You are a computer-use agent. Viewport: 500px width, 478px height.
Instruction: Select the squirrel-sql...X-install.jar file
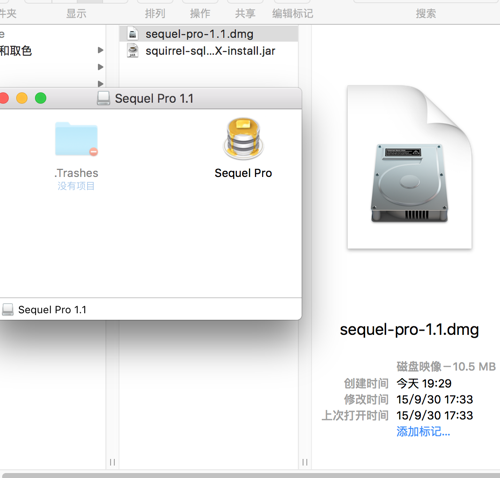click(209, 51)
